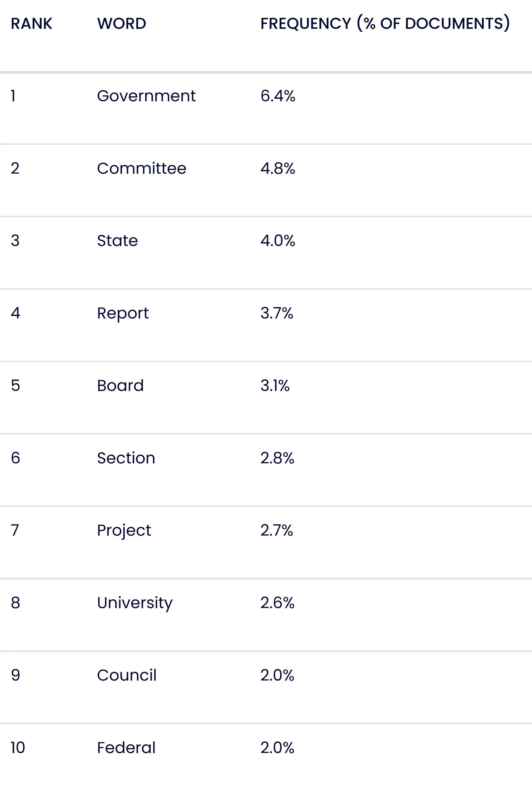Click the word Federal
Image resolution: width=532 pixels, height=792 pixels.
126,748
